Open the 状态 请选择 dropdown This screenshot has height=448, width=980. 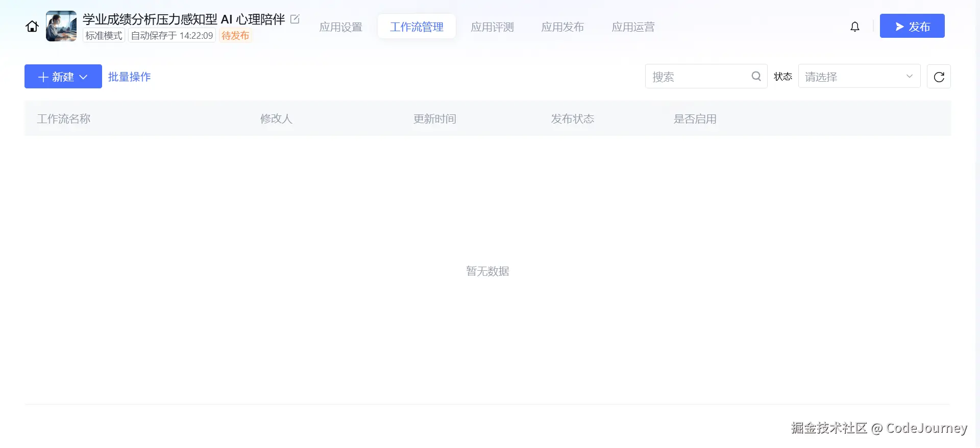click(x=860, y=76)
